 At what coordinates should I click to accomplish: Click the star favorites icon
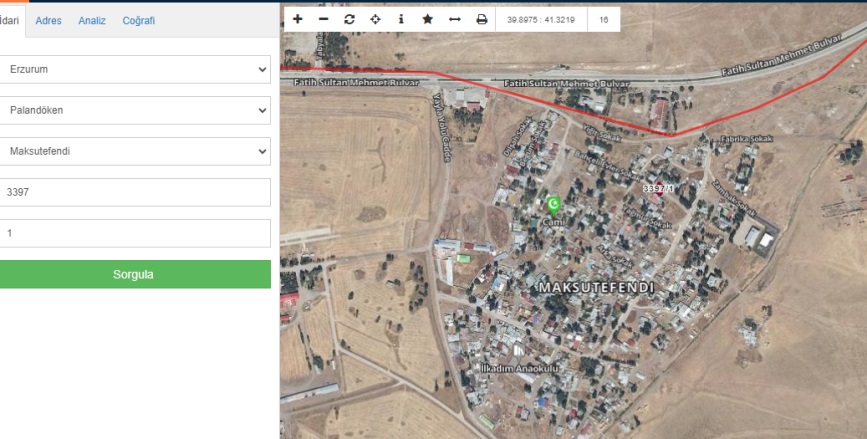(427, 19)
